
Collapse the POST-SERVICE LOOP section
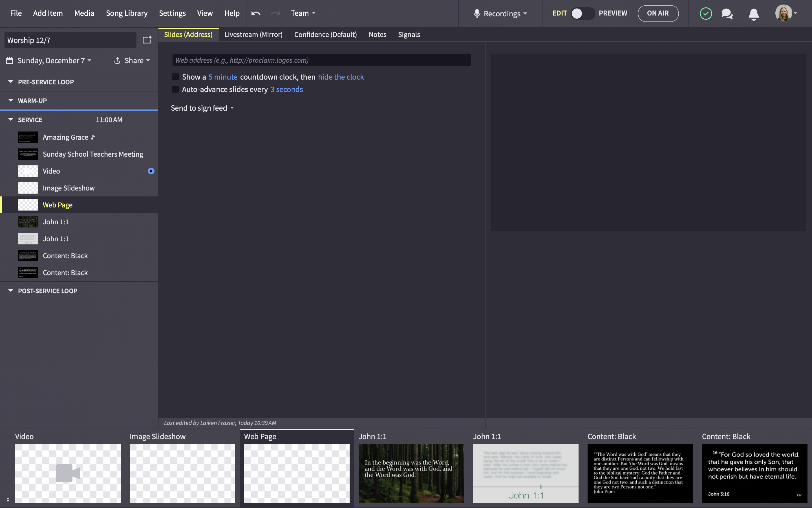click(11, 291)
